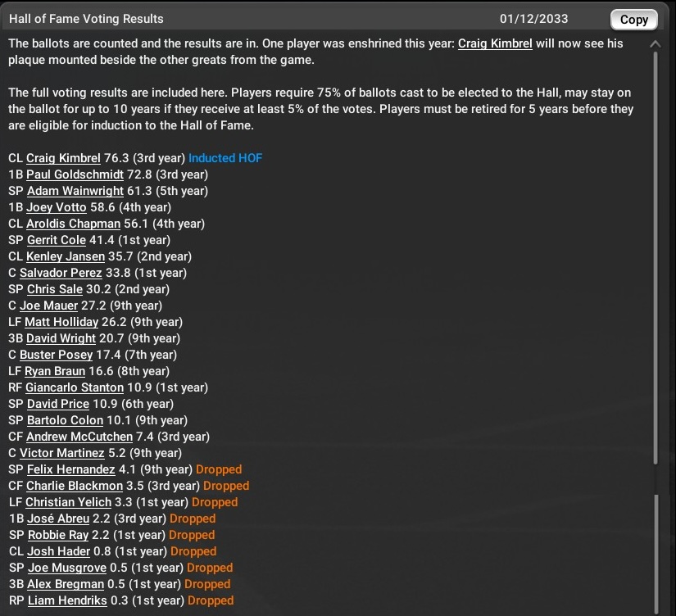Open Joe Musgrove player link
The height and width of the screenshot is (616, 676).
click(x=67, y=568)
